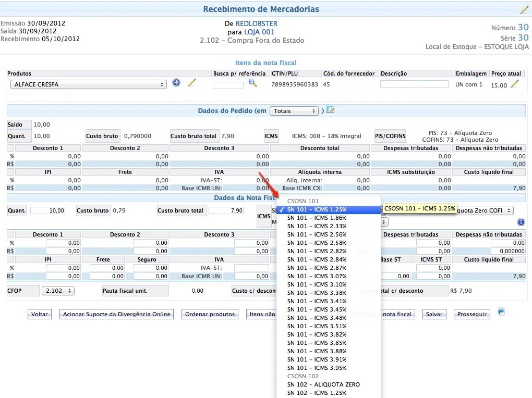Image resolution: width=532 pixels, height=398 pixels.
Task: Click the blue arrow beside the product dropdown
Action: click(176, 83)
